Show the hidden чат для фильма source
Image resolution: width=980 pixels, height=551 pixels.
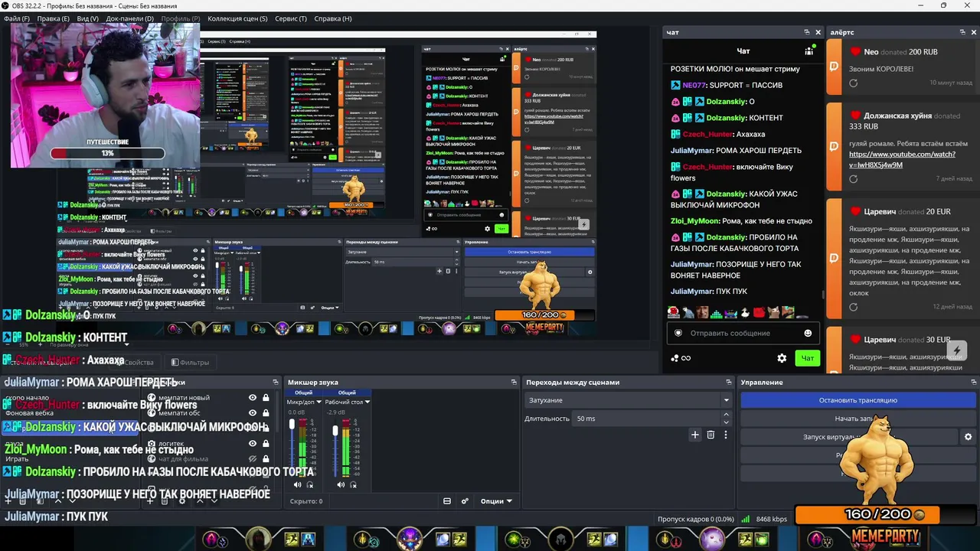[253, 458]
